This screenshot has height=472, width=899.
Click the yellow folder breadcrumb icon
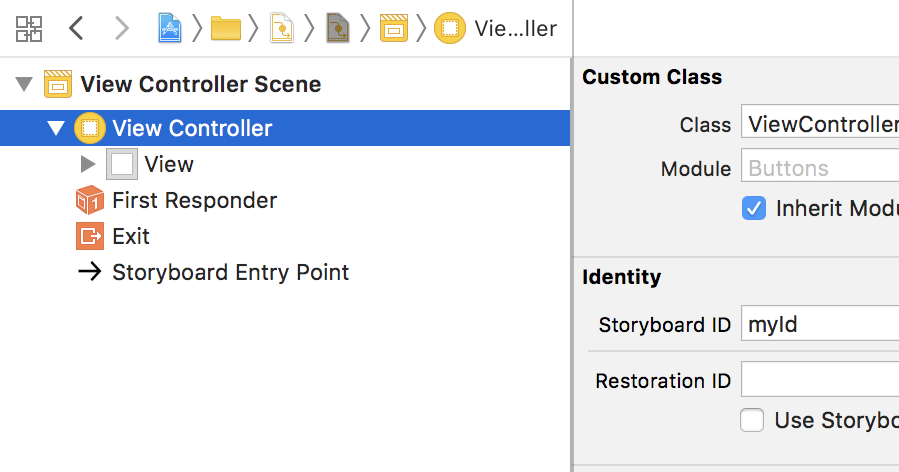[226, 28]
